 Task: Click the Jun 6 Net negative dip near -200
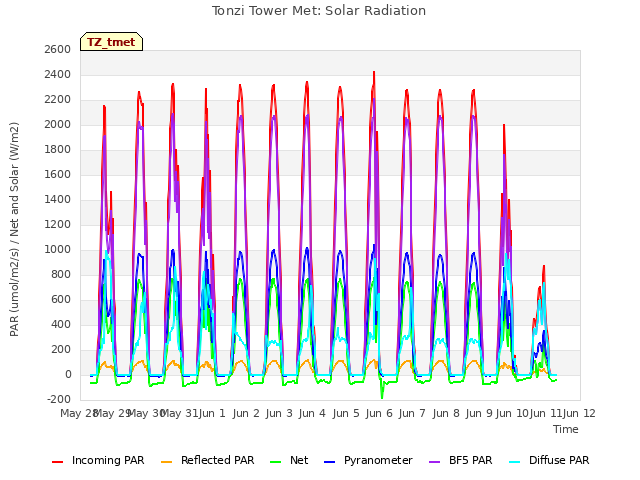(x=382, y=396)
